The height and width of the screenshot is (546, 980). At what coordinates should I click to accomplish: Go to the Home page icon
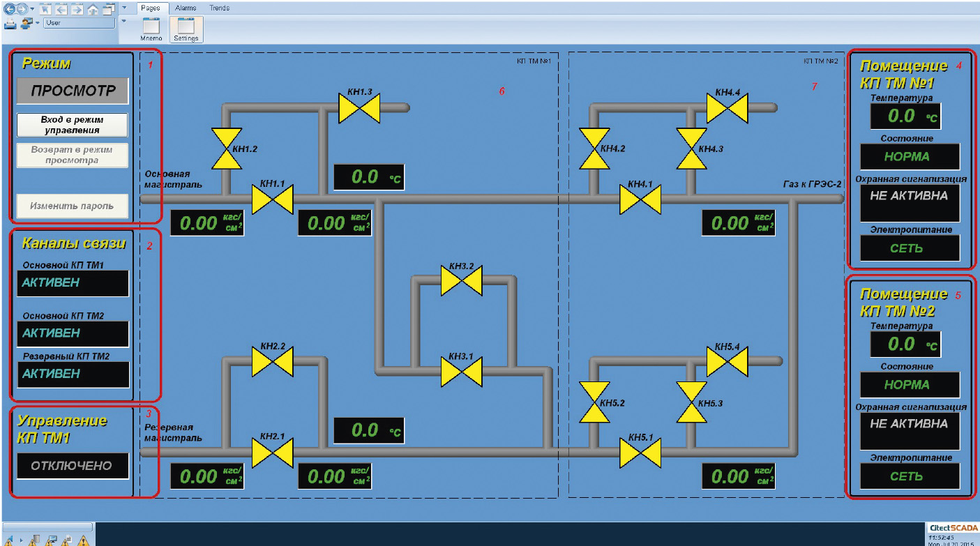click(x=93, y=10)
